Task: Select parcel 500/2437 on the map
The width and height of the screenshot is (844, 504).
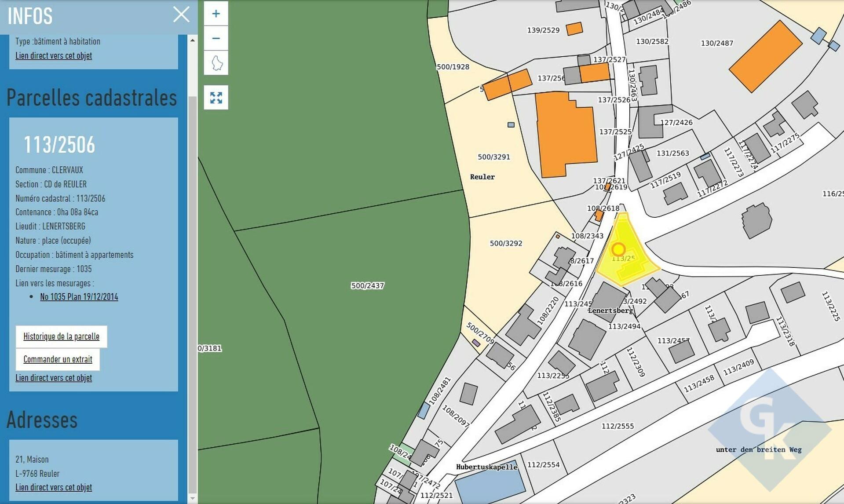Action: point(367,286)
